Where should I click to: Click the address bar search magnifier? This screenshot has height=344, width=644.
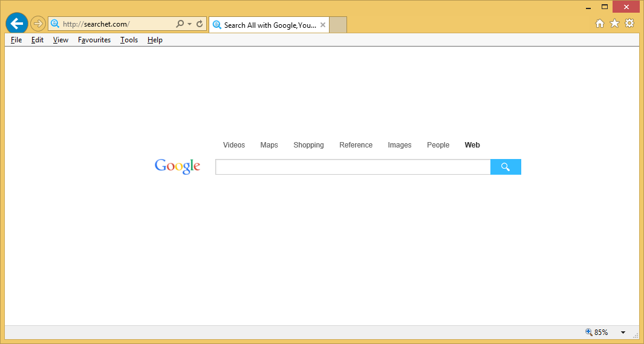tap(180, 24)
